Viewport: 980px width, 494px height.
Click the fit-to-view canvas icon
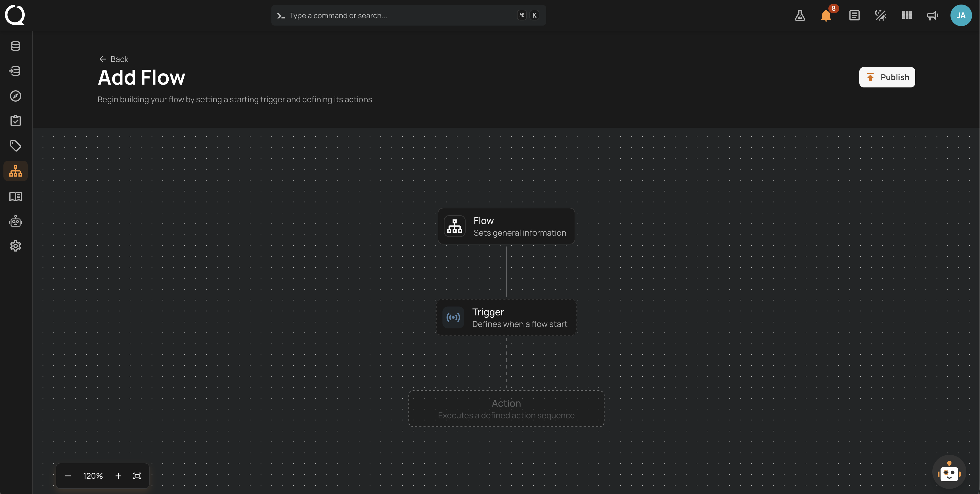[137, 476]
